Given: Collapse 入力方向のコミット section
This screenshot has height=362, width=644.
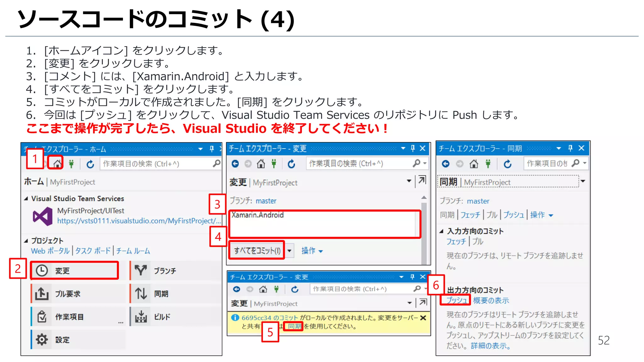Looking at the screenshot, I should point(441,231).
